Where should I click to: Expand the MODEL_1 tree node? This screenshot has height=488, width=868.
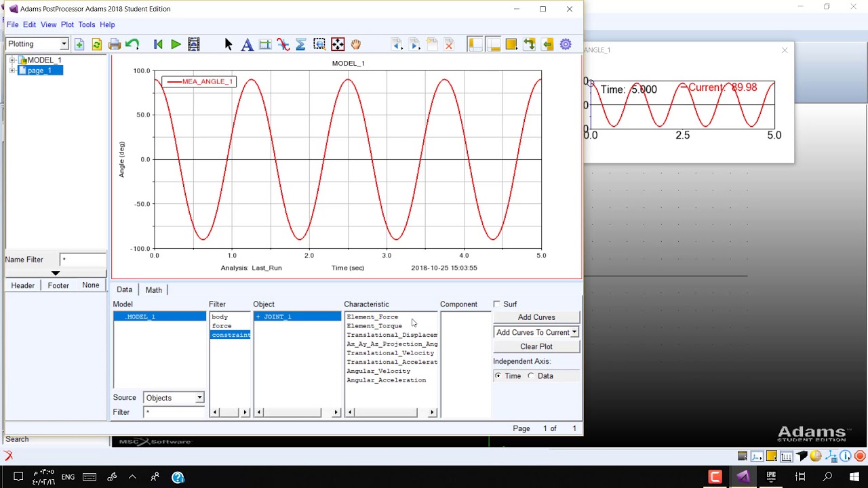click(12, 60)
